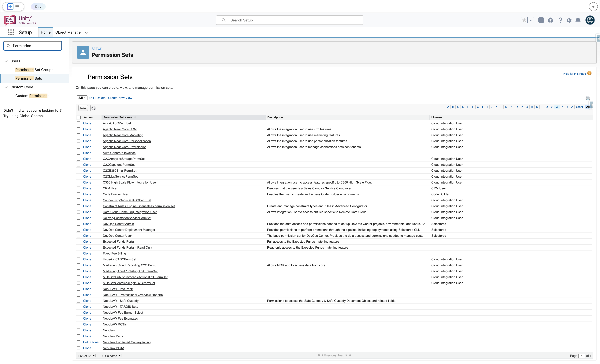600x364 pixels.
Task: Click the New permission set button
Action: point(83,108)
